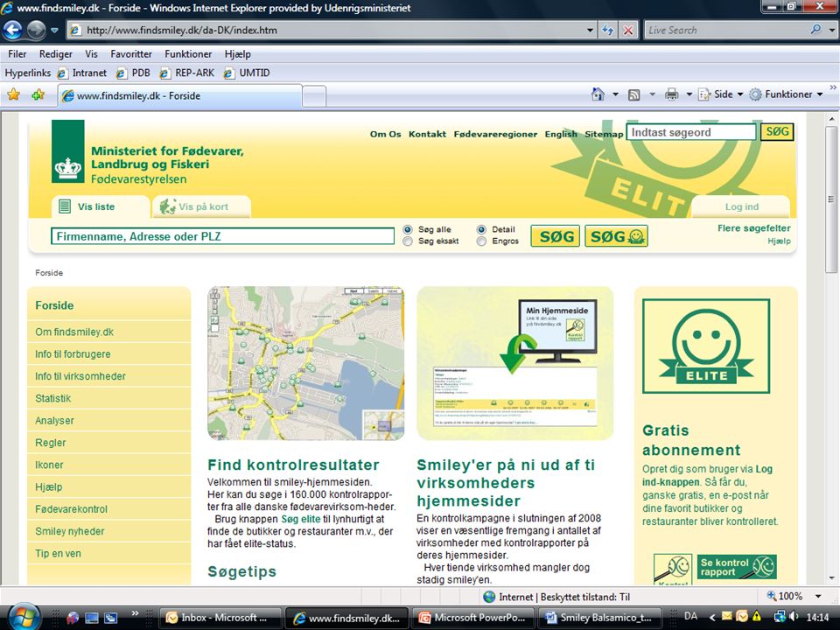Click the red Stop loading icon

(628, 30)
